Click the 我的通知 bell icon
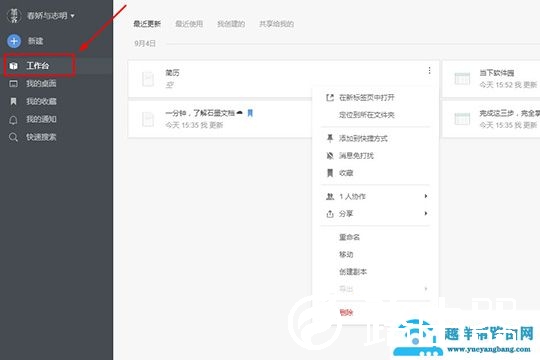 13,120
